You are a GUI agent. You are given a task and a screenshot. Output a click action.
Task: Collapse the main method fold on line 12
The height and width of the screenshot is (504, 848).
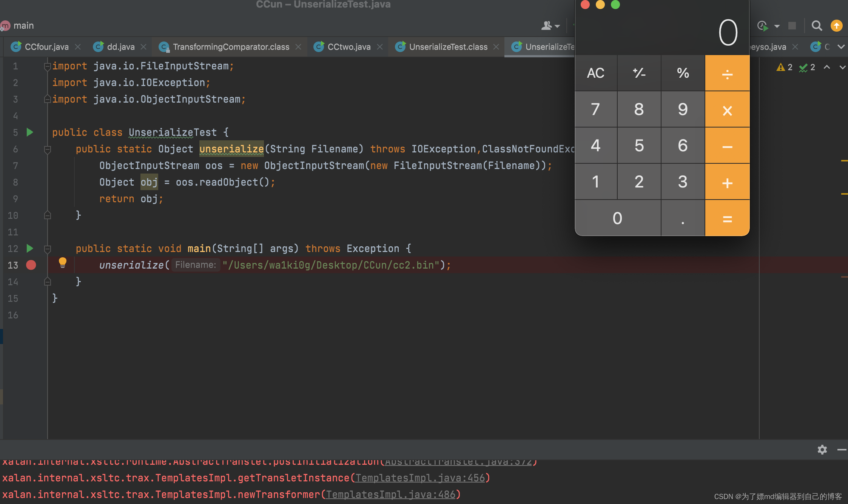click(x=48, y=249)
